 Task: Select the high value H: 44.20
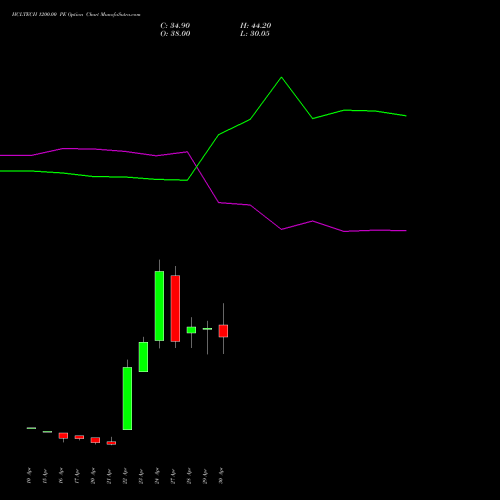tap(255, 26)
